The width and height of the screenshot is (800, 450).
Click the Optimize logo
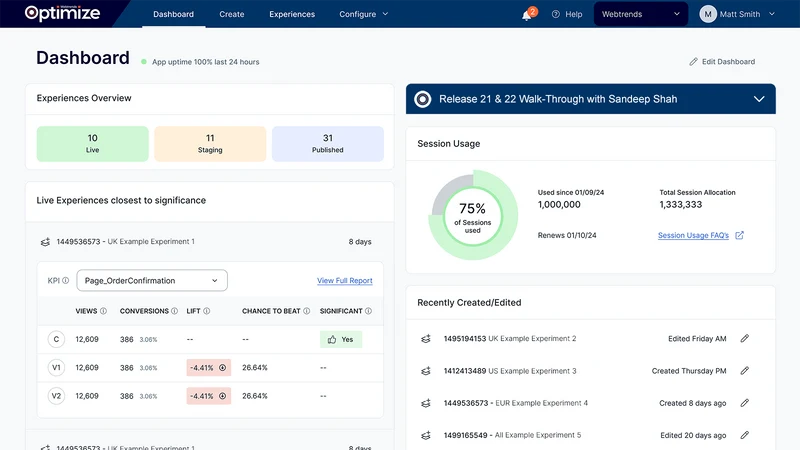point(62,13)
